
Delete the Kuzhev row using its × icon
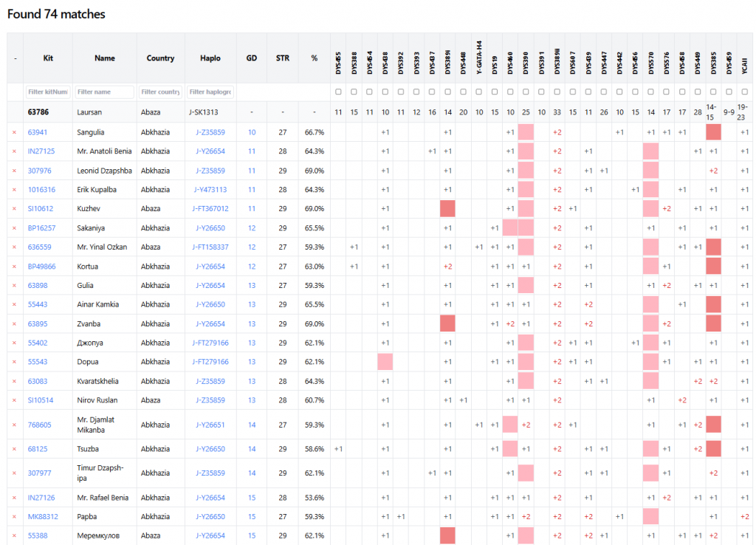pyautogui.click(x=13, y=209)
